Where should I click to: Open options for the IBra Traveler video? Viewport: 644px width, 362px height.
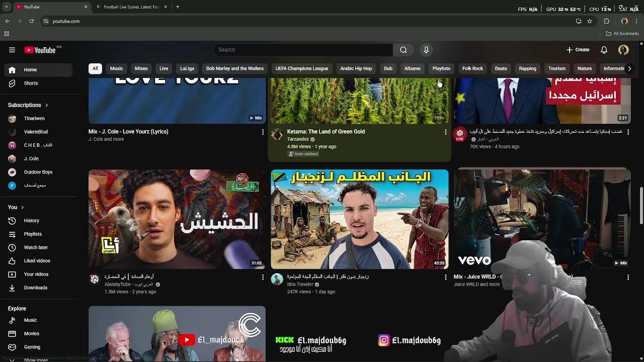pyautogui.click(x=445, y=277)
